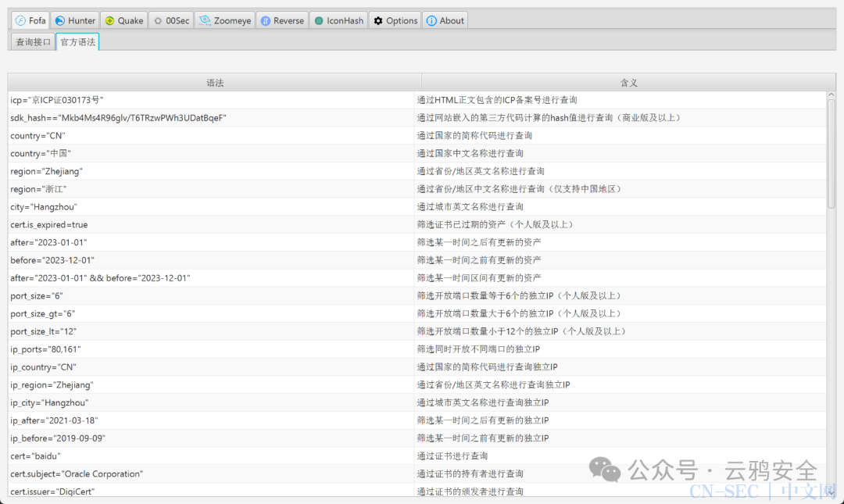Select the cert.subject="Oracle Corporation" row
Screen dimensions: 844x504
pyautogui.click(x=417, y=474)
